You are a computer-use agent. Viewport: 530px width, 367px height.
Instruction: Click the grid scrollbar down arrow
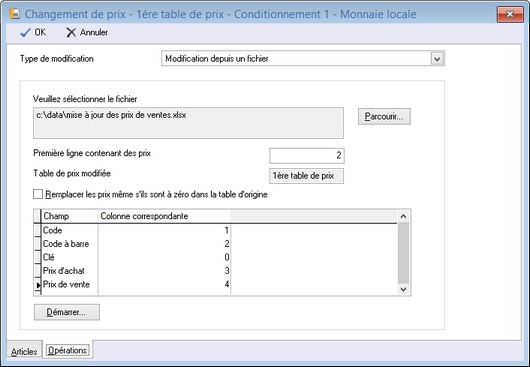tap(403, 289)
